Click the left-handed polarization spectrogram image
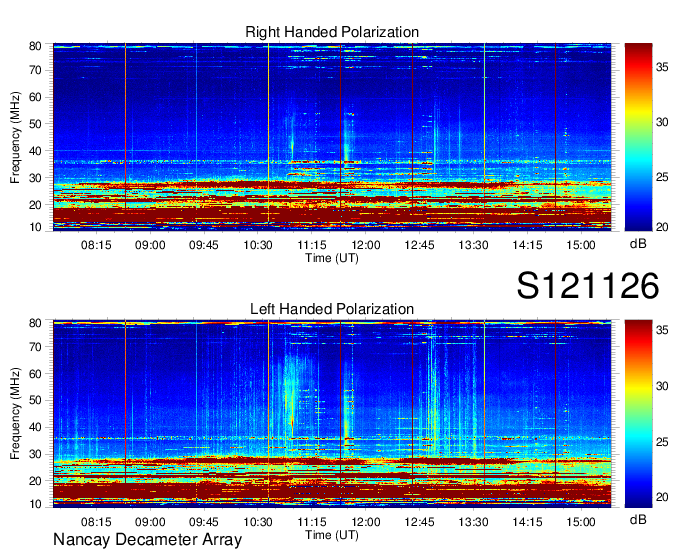 [332, 414]
